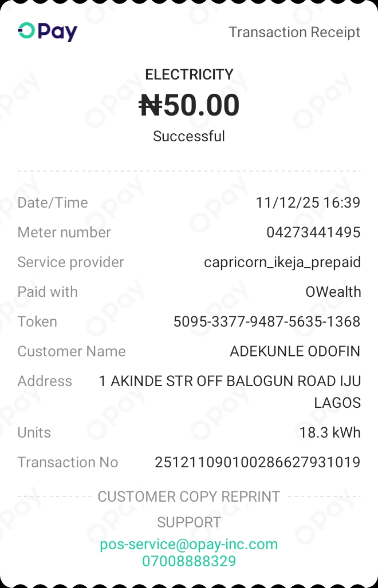
Task: Click the date and time 11/12/25 16:39
Action: (308, 202)
